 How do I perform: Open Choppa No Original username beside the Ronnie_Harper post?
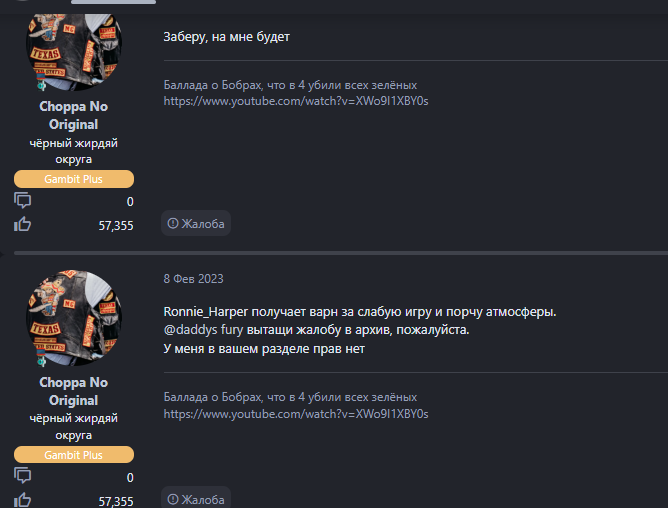point(73,392)
